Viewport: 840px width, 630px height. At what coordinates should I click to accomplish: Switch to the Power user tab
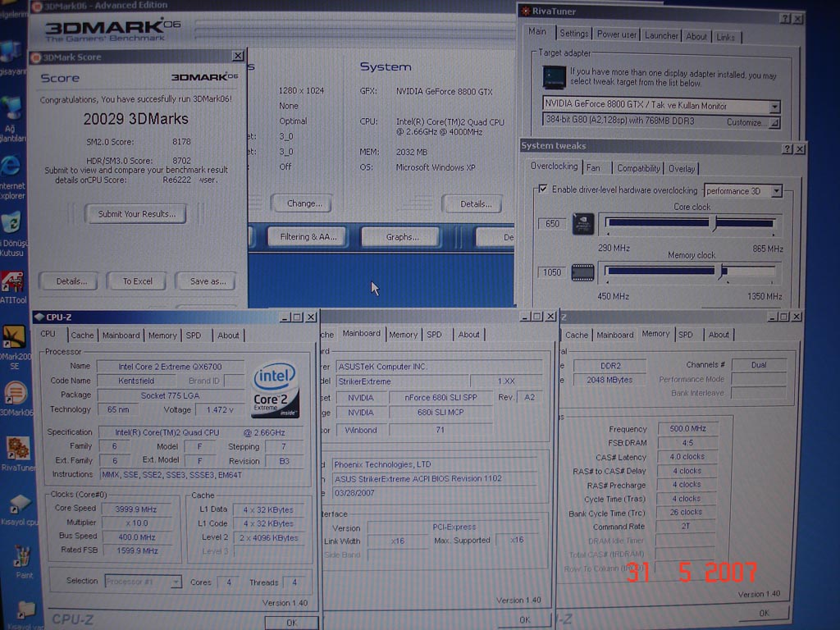point(616,34)
